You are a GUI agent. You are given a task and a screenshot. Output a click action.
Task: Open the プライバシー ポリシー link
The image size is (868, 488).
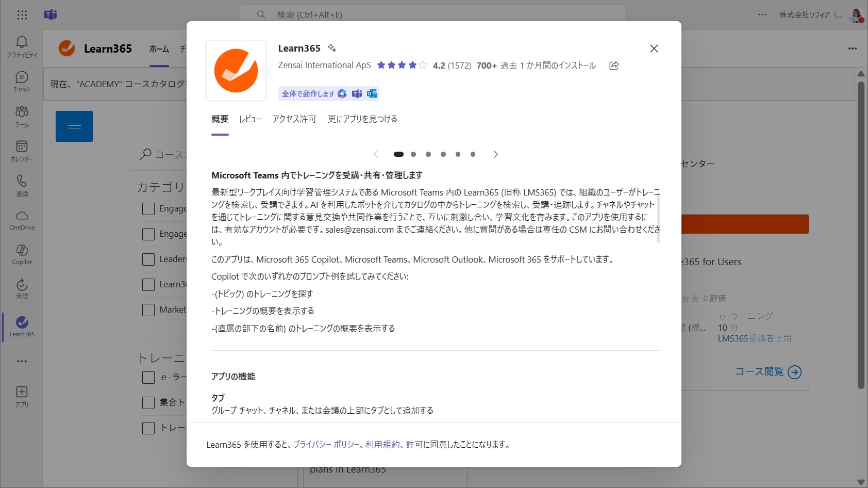[x=326, y=445]
